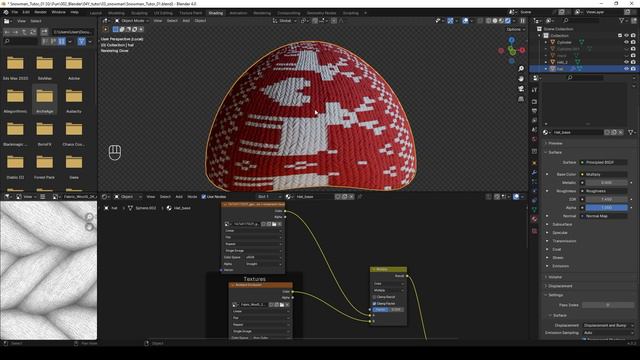640x360 pixels.
Task: Disable Cylinder render via camera icon
Action: point(633,42)
